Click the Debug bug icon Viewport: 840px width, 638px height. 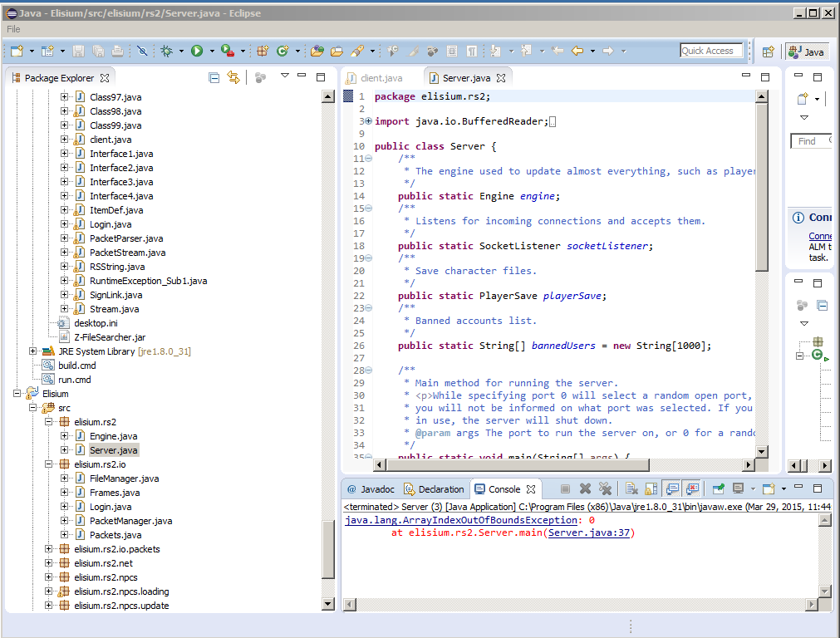[x=166, y=52]
